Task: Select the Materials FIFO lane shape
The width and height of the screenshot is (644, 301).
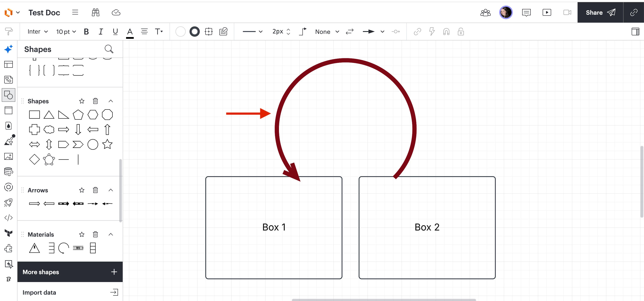Action: pos(78,248)
